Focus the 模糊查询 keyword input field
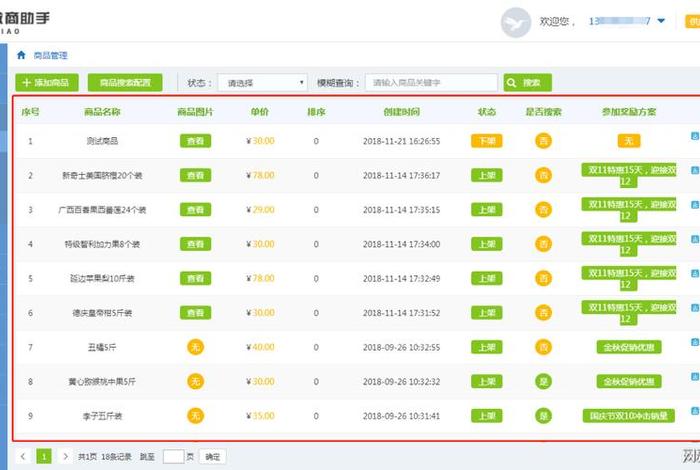This screenshot has width=700, height=470. tap(431, 83)
